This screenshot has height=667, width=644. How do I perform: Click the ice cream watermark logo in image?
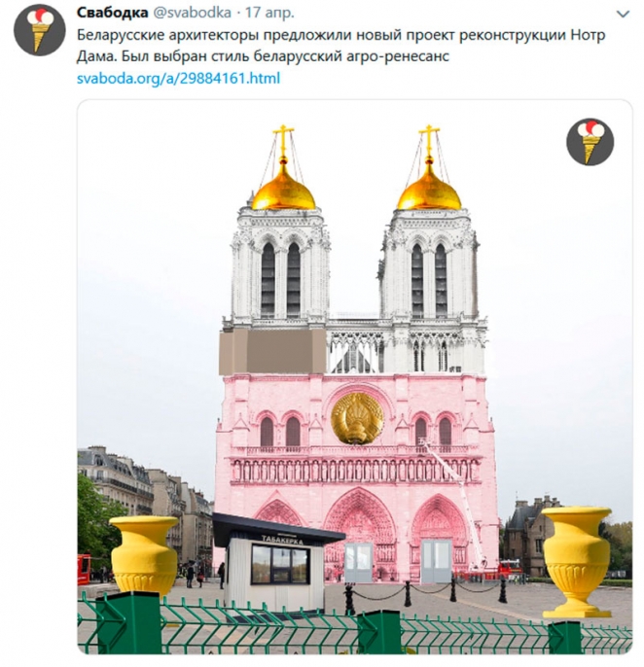point(590,142)
